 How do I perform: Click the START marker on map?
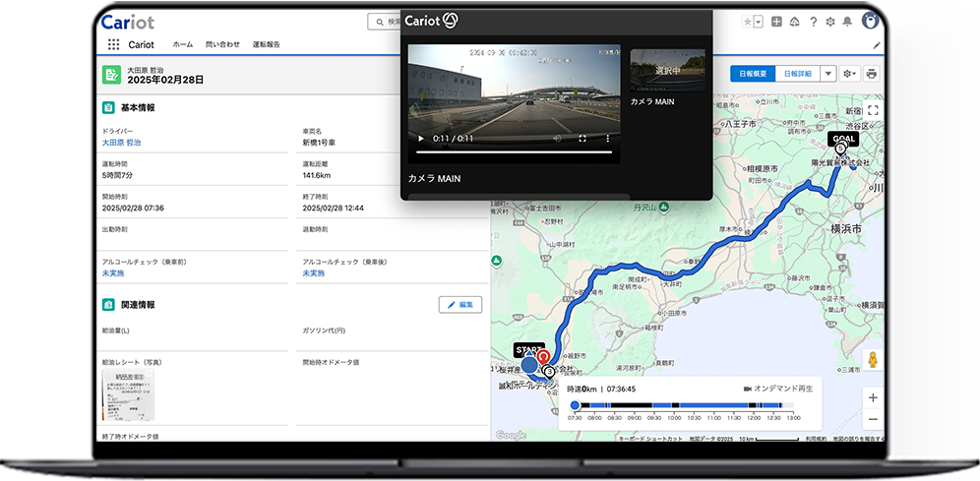[528, 350]
